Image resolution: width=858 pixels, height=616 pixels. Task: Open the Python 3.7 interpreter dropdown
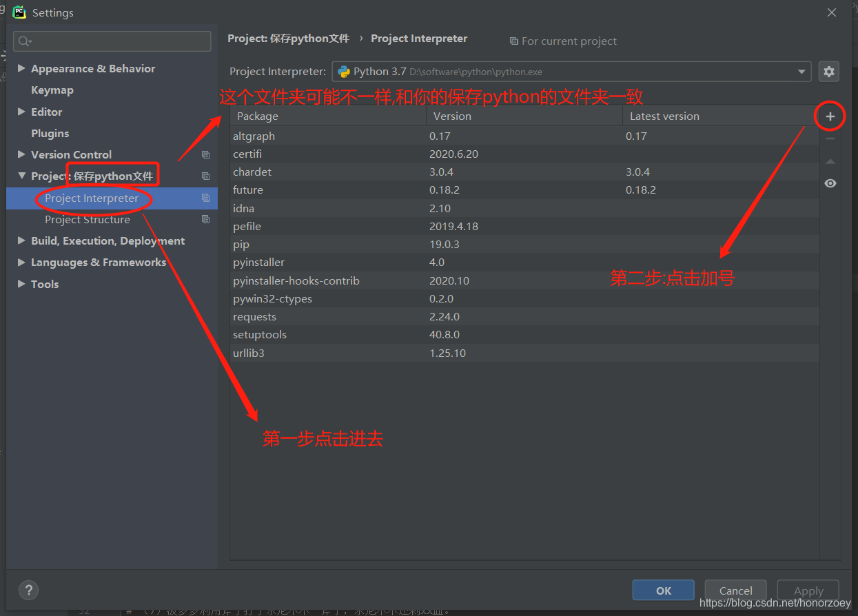tap(801, 71)
